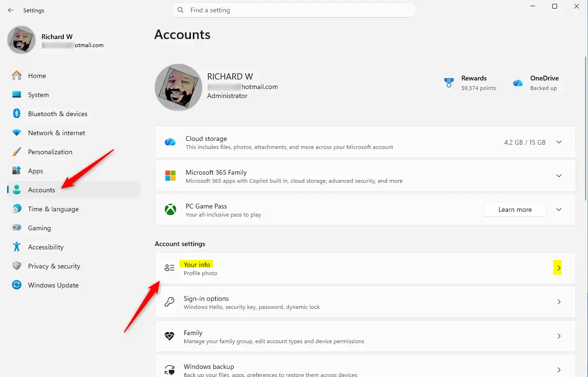Open Rewards 59,374 points

click(470, 83)
